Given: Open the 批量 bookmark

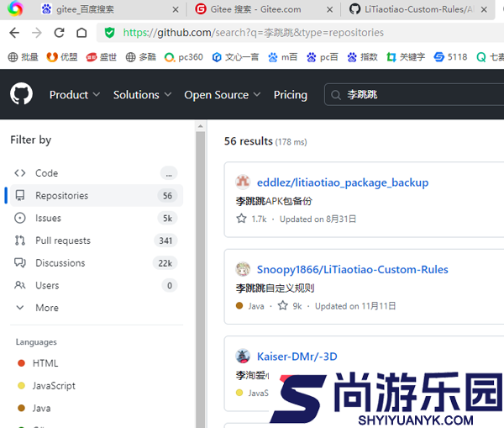Looking at the screenshot, I should tap(24, 57).
